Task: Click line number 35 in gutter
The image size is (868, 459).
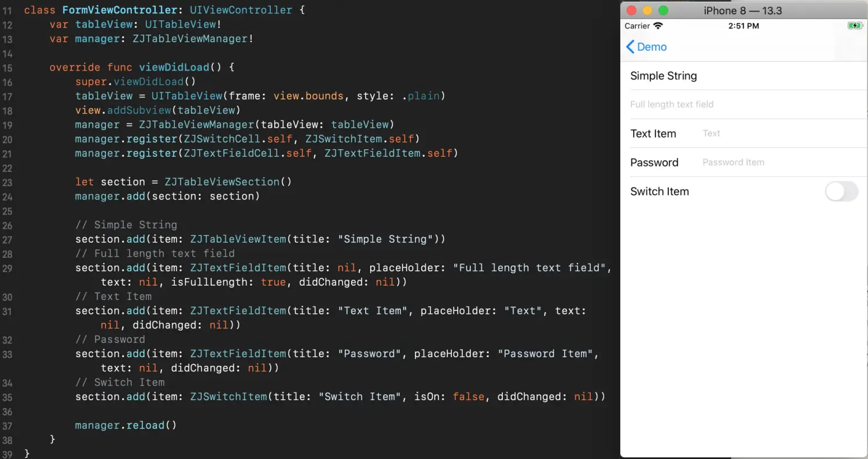Action: click(8, 397)
